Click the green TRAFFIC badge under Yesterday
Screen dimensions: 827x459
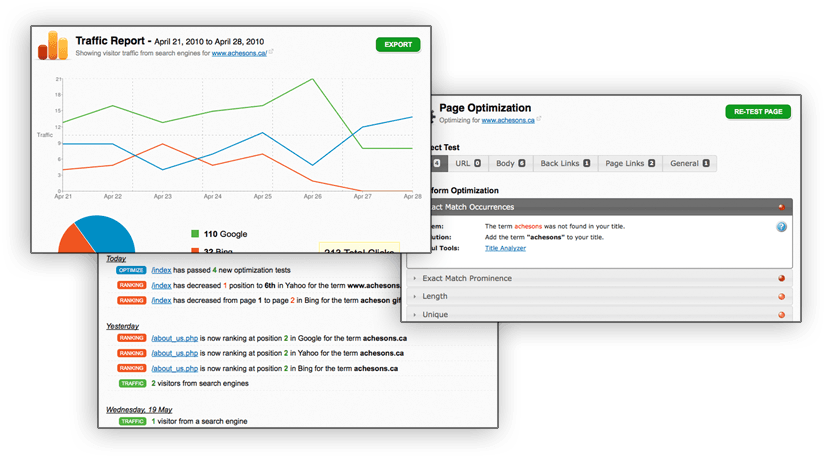[x=132, y=383]
